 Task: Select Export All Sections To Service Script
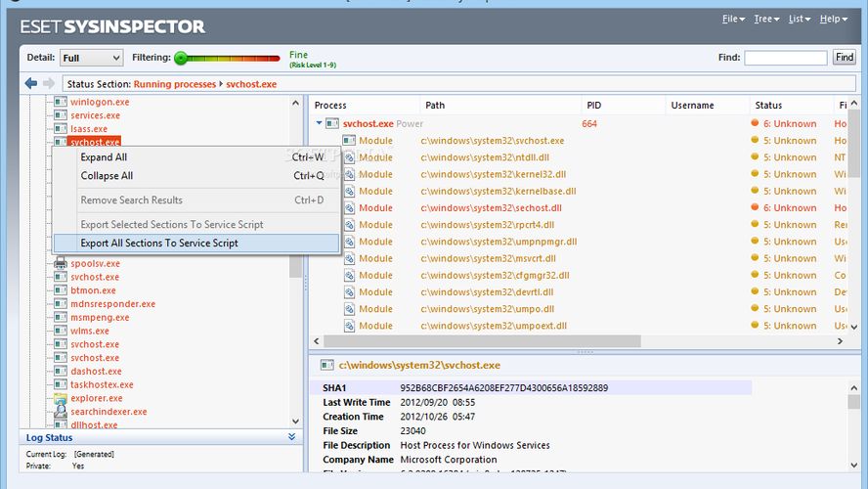tap(195, 244)
